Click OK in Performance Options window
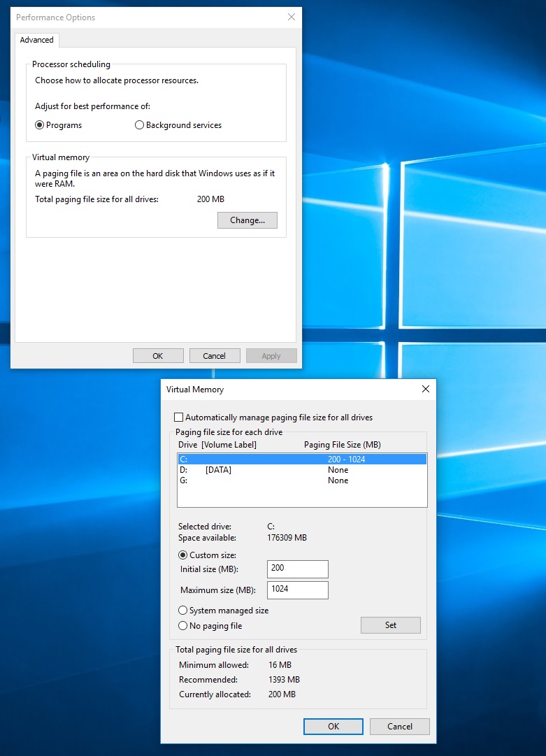 click(158, 356)
